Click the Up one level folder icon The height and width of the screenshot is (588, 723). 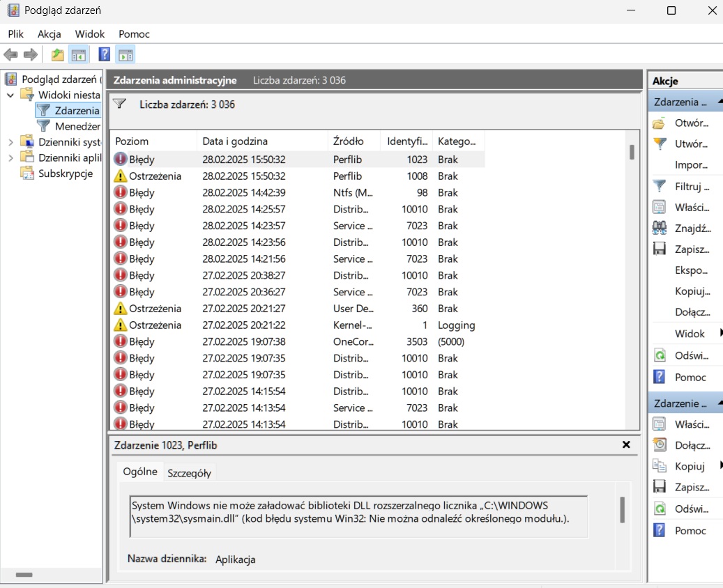[x=58, y=55]
